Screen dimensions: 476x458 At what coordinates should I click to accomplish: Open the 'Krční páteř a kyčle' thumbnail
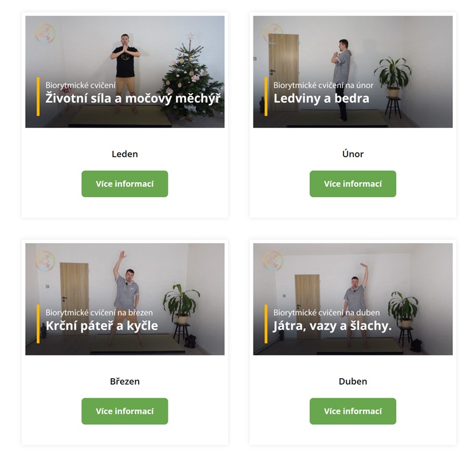pyautogui.click(x=125, y=299)
